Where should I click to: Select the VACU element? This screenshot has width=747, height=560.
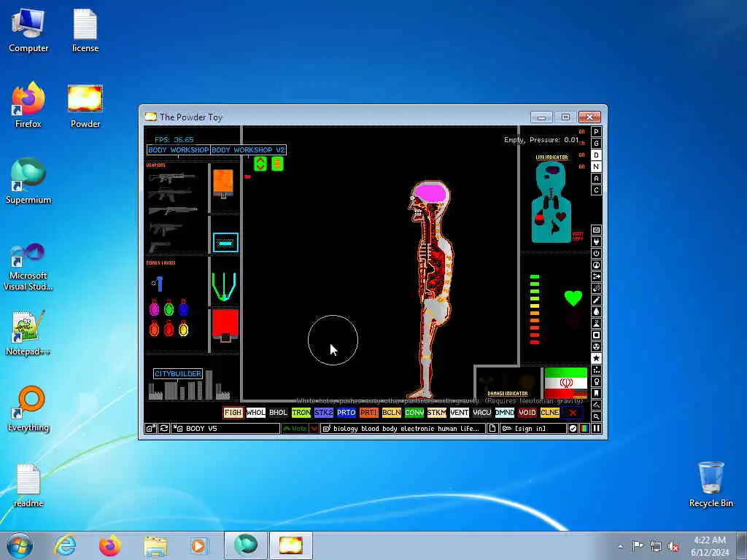pyautogui.click(x=482, y=413)
